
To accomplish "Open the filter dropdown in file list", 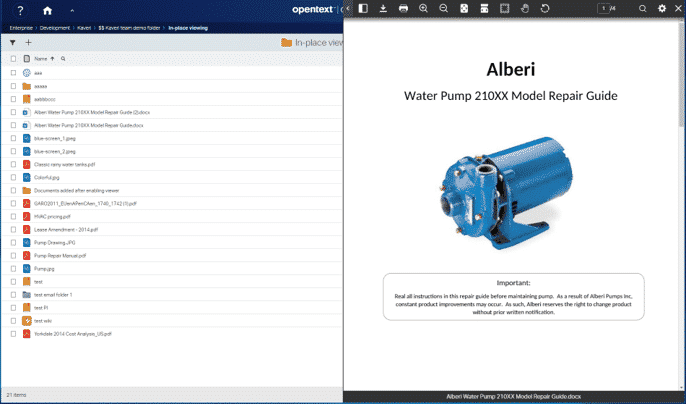I will click(13, 43).
